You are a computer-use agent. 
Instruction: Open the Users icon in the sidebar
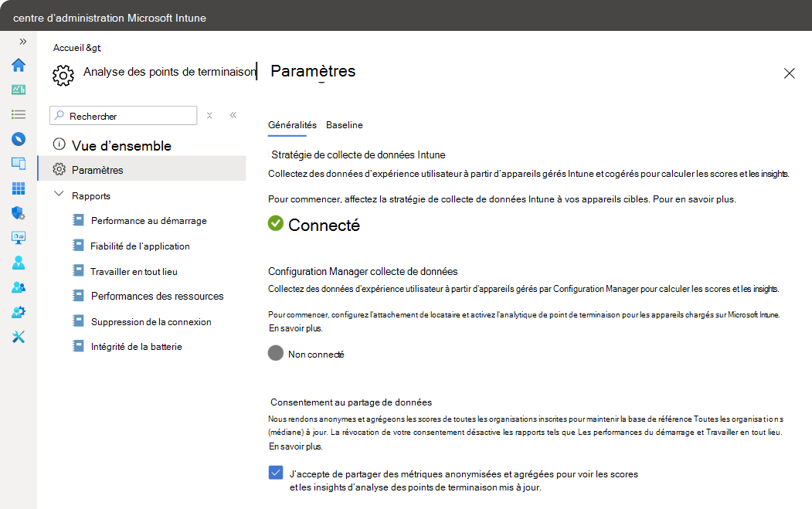click(19, 263)
